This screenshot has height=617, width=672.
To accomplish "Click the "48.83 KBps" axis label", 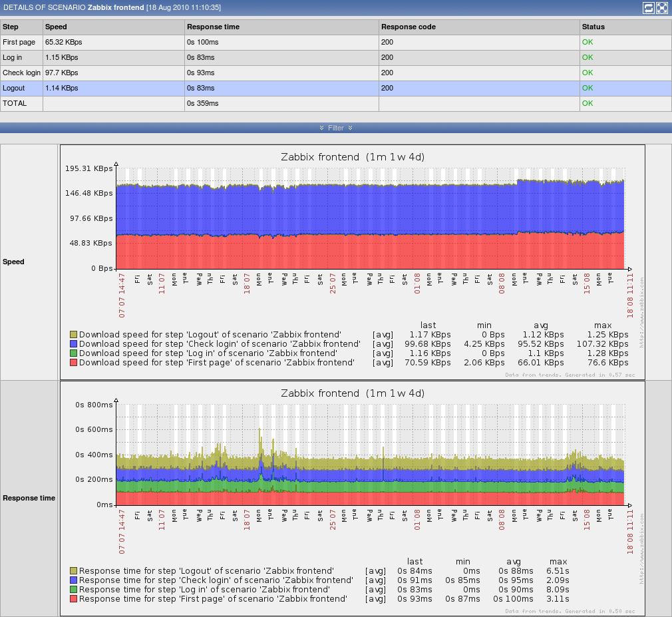I will (x=91, y=243).
